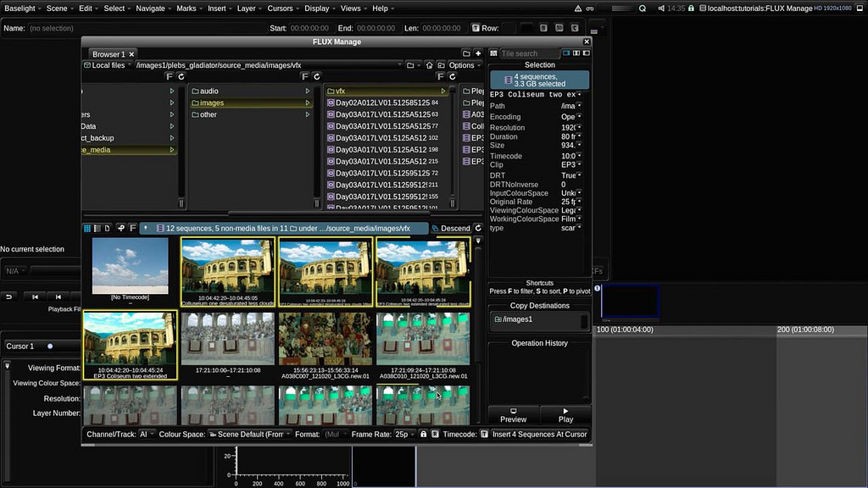The height and width of the screenshot is (488, 868).
Task: Click the search magnifier icon in top bar
Action: point(643,8)
